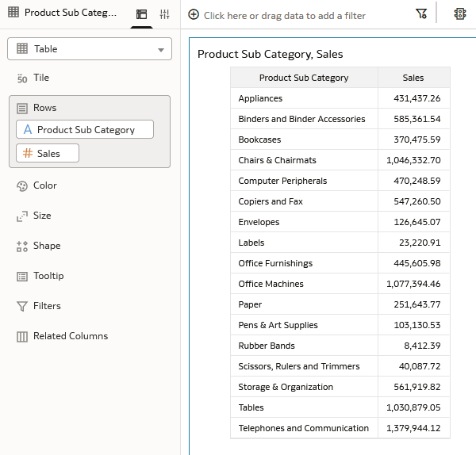This screenshot has height=455, width=476.
Task: Click the dropdown arrow of the Table selector
Action: coord(161,50)
